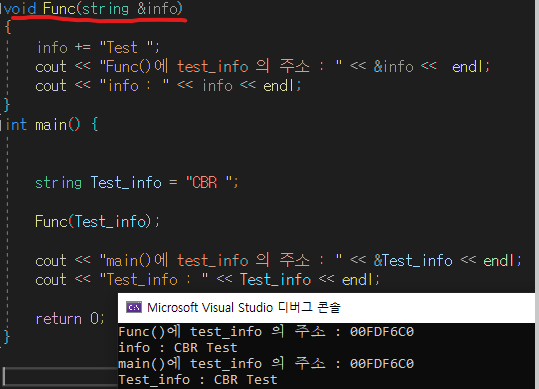Click the closing brace ending the Func body

pyautogui.click(x=7, y=105)
